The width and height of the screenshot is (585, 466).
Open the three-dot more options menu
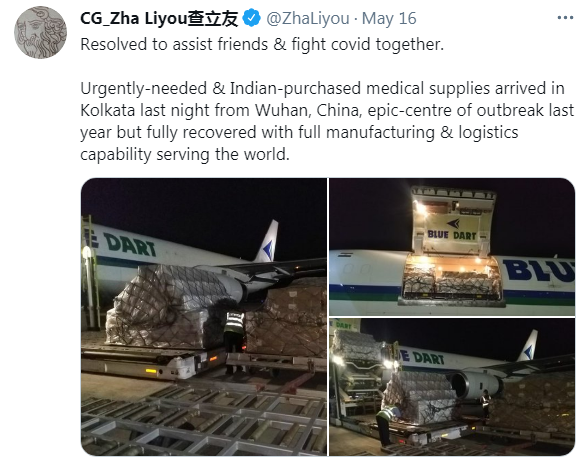tap(565, 18)
